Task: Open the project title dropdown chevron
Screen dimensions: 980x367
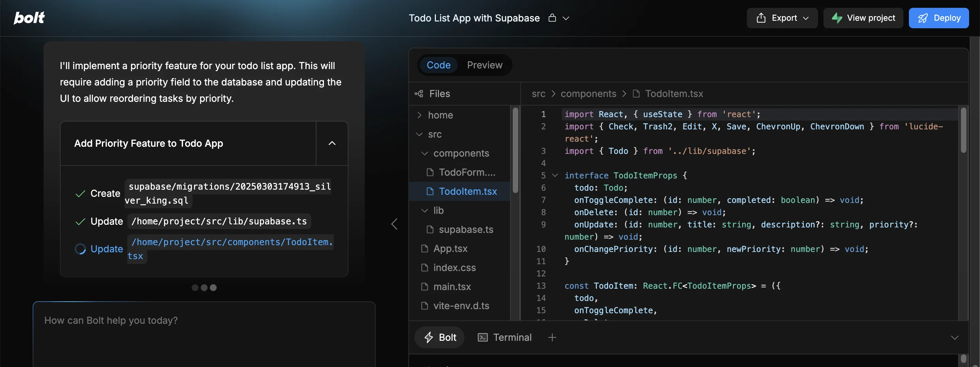Action: (566, 18)
